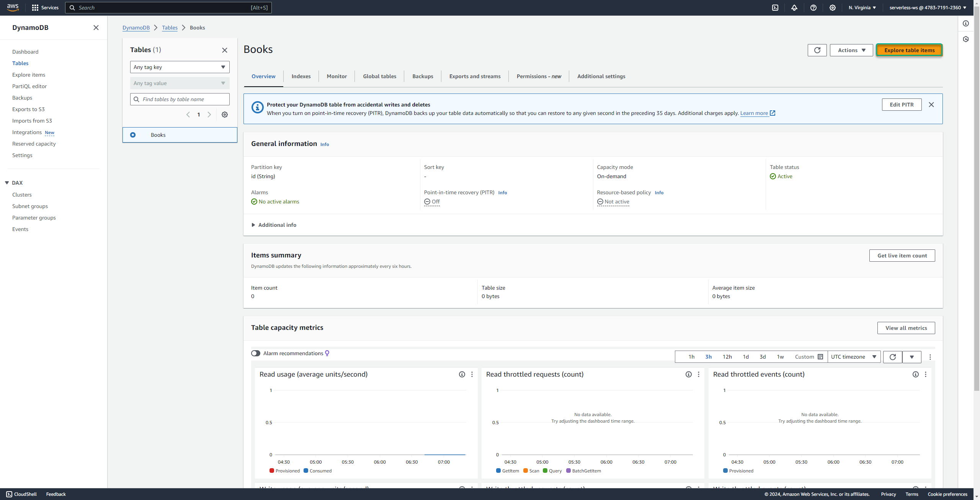Screen dimensions: 980x500
Task: Open the UTC timezone dropdown
Action: 854,357
